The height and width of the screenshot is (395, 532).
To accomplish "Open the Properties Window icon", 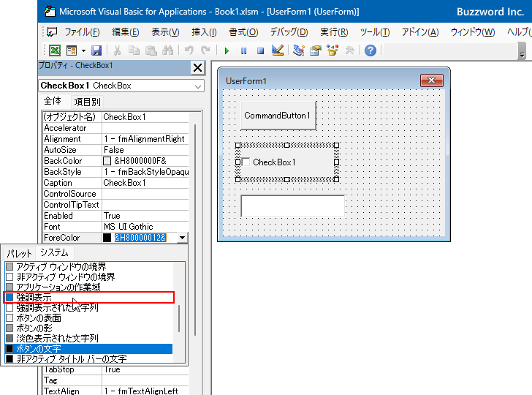I will [316, 50].
